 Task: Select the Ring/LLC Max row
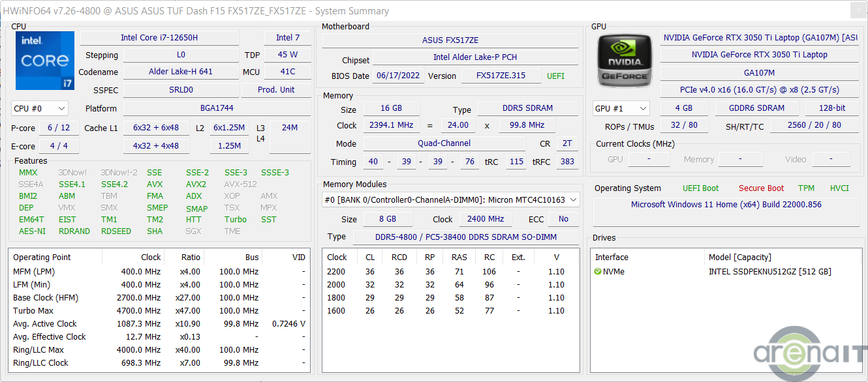(x=159, y=350)
